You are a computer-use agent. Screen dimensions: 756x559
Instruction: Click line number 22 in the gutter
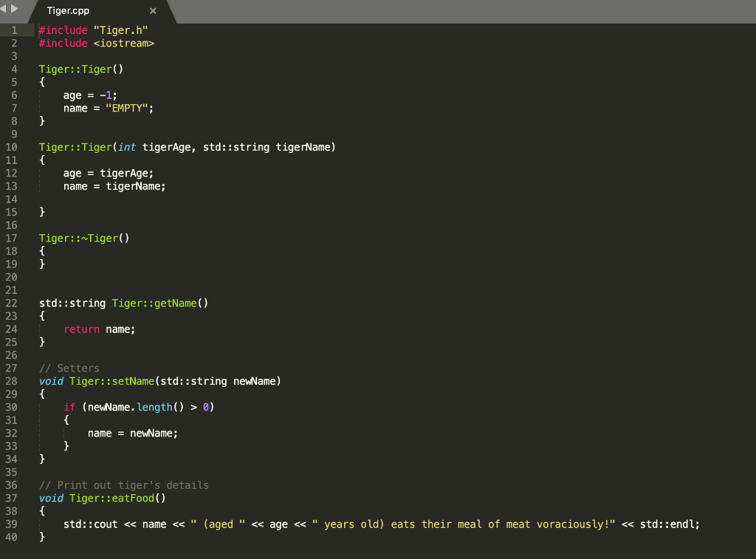11,303
